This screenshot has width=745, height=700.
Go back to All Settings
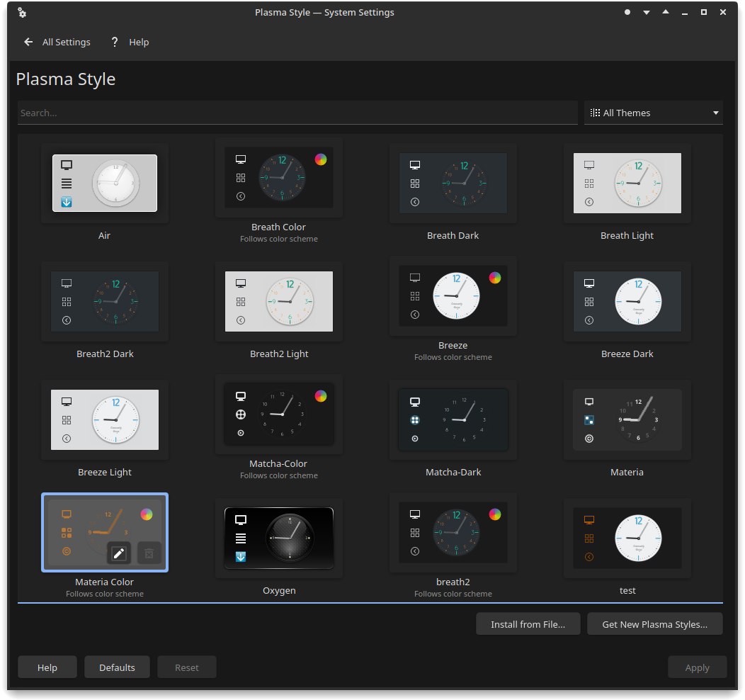[x=57, y=43]
